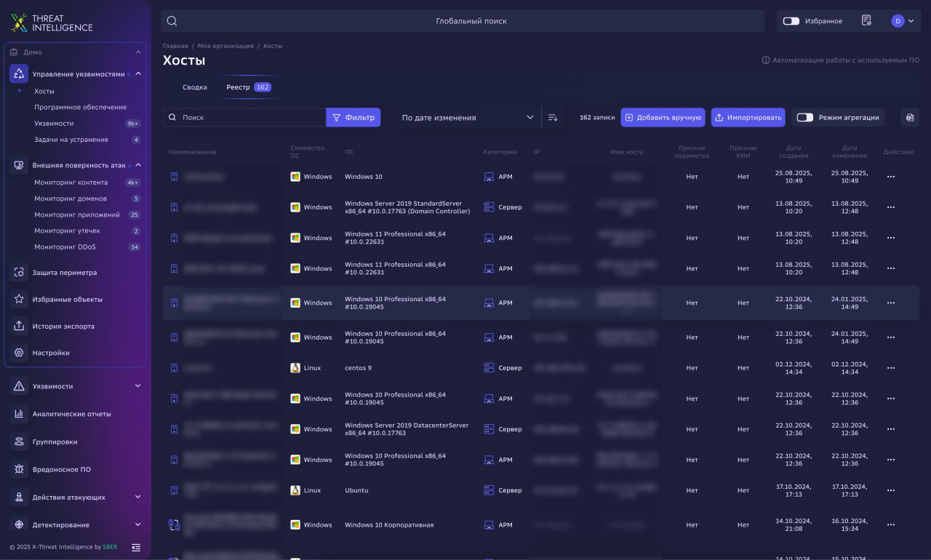This screenshot has width=931, height=560.
Task: Enable Режим агрегации toggle
Action: coord(804,118)
